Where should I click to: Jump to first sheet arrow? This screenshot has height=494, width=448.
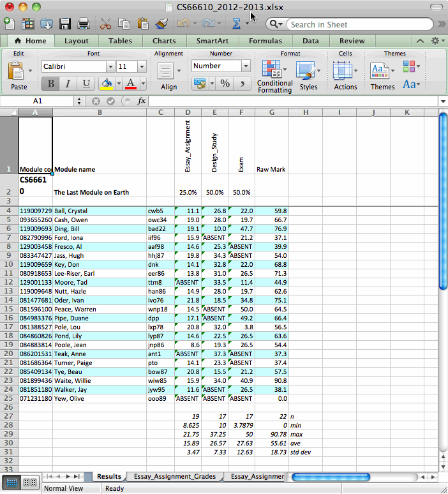(50, 476)
